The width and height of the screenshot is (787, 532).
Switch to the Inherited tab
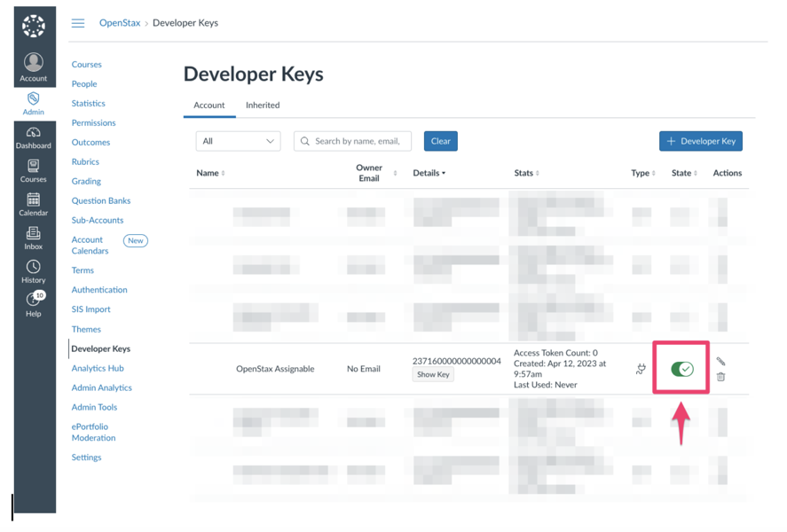pyautogui.click(x=262, y=105)
